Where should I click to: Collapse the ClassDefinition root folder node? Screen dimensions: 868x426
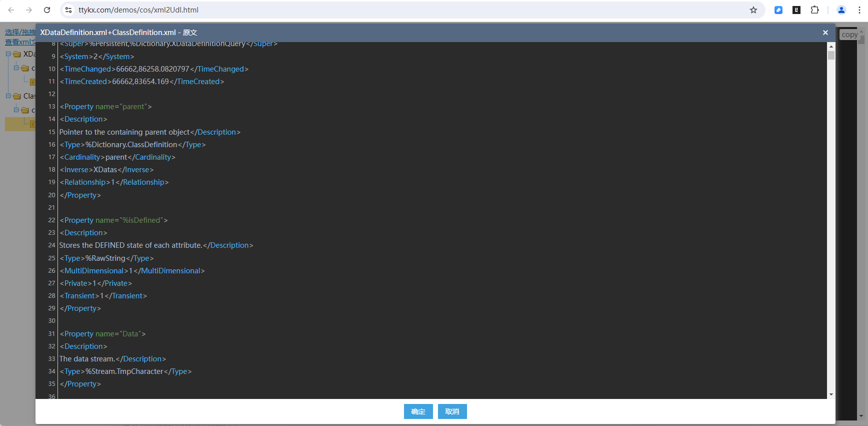8,96
